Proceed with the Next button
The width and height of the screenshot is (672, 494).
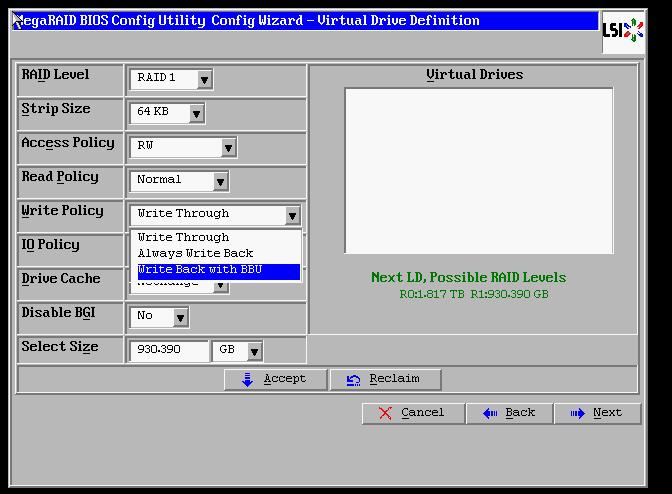[x=597, y=413]
